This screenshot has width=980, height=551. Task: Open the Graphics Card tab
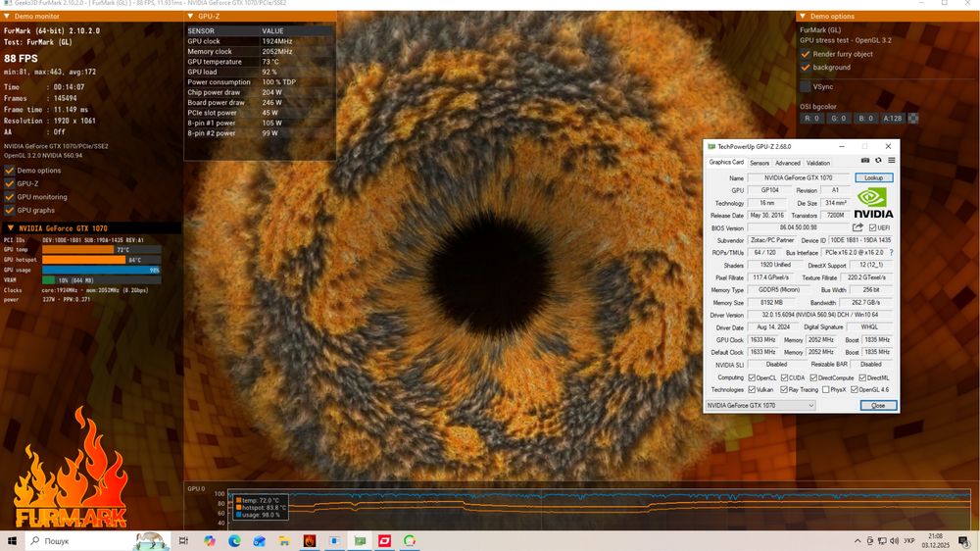(x=725, y=163)
